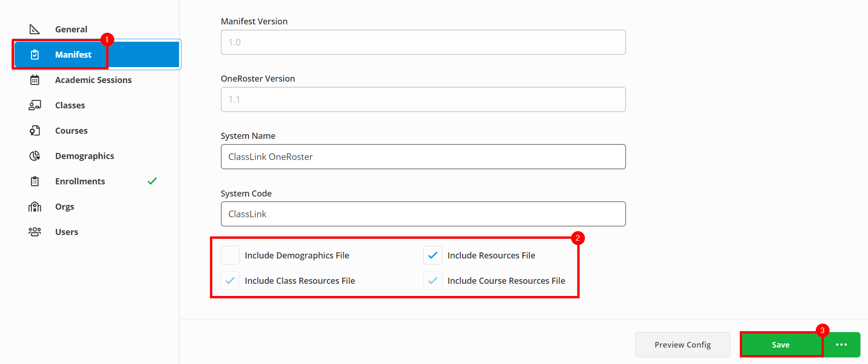Click the Manifest clipboard icon

coord(35,54)
